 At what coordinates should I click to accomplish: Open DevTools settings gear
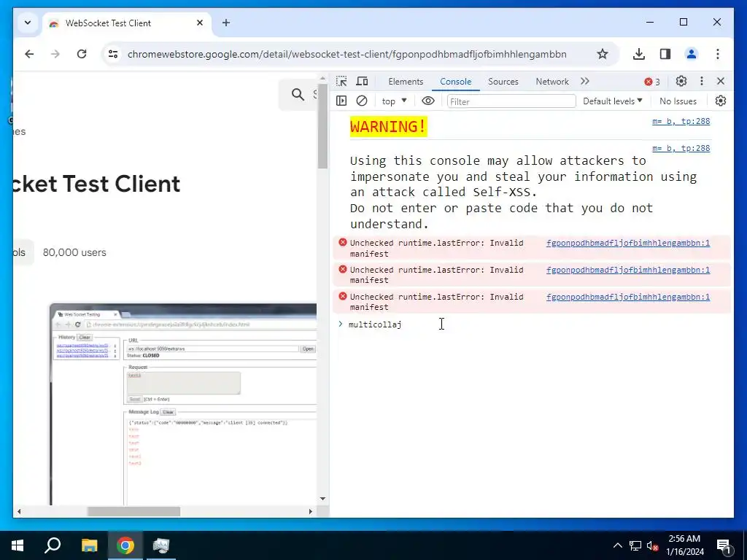681,82
